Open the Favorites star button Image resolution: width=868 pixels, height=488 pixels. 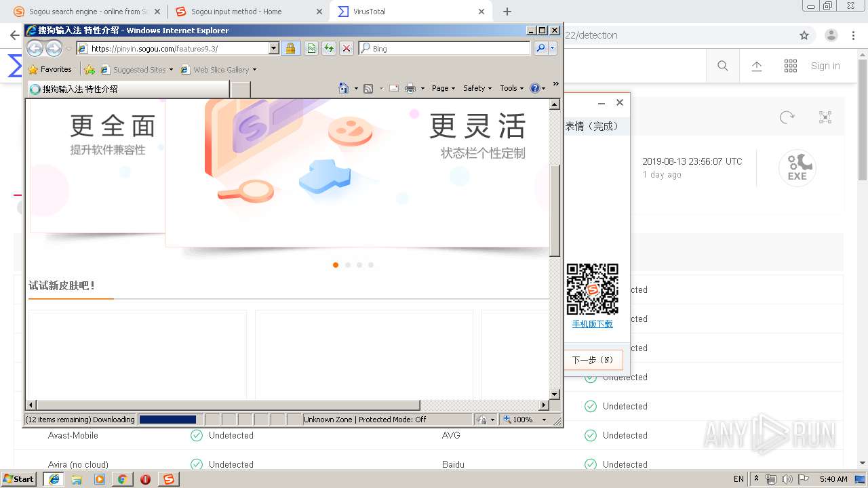point(50,69)
